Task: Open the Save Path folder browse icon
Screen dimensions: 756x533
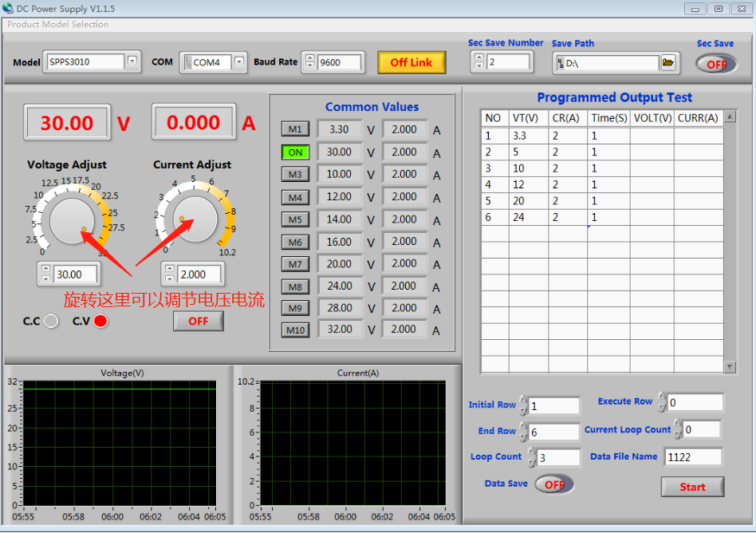Action: [667, 62]
